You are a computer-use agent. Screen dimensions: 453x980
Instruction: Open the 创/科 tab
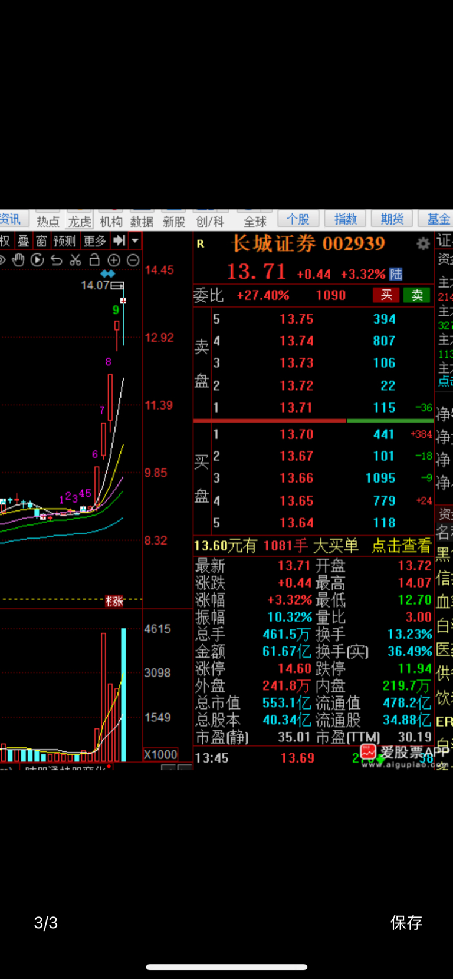click(210, 221)
